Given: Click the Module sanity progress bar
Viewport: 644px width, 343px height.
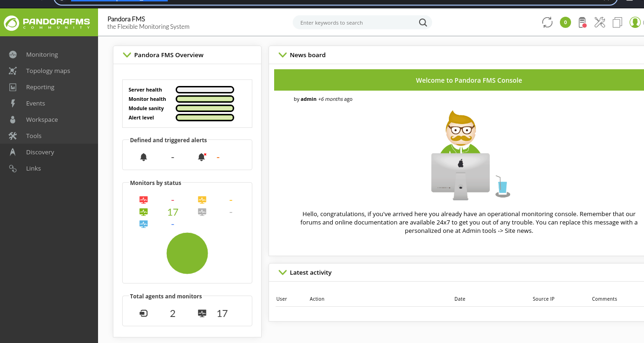Looking at the screenshot, I should [x=205, y=108].
